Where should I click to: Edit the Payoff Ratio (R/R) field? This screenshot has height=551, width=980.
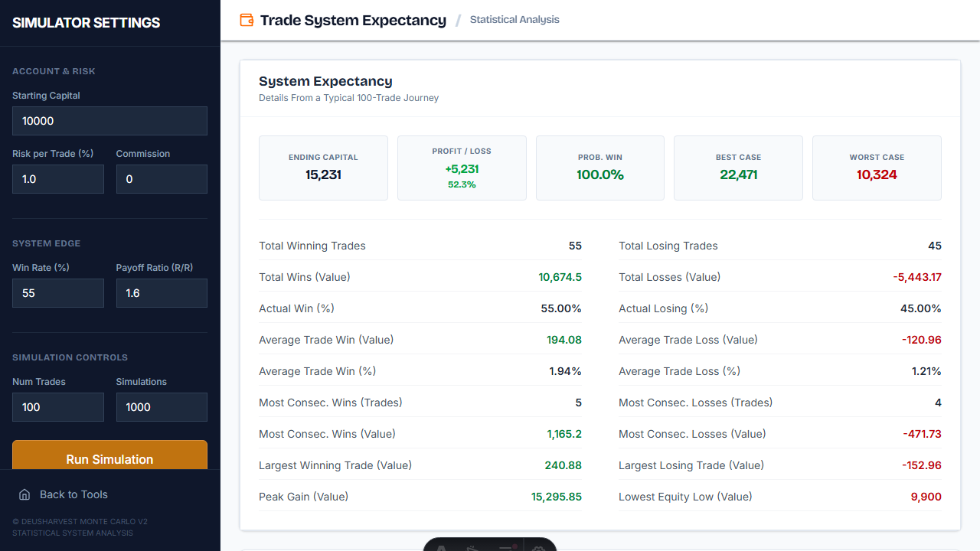tap(162, 292)
